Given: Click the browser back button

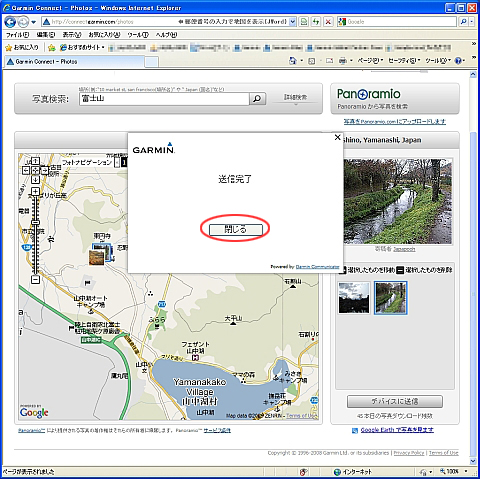Looking at the screenshot, I should point(10,22).
